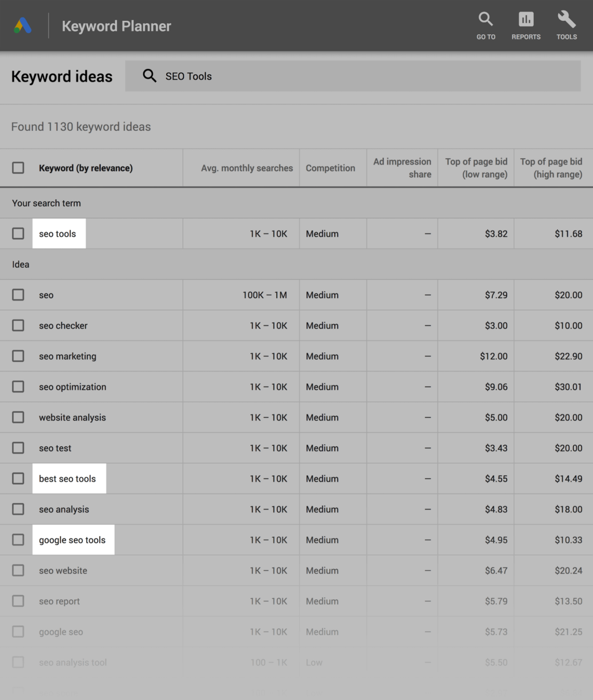Tick the 'best seo tools' checkbox
The image size is (593, 700).
(19, 479)
